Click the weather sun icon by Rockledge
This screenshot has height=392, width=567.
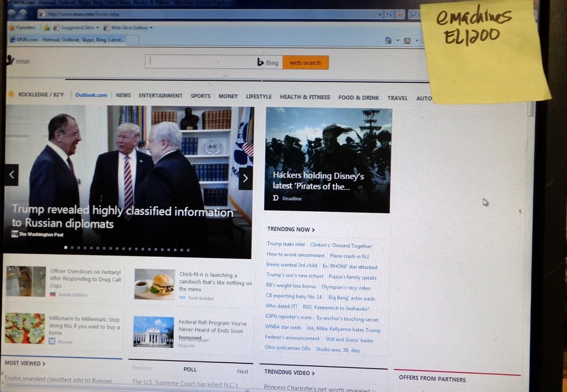pos(11,94)
